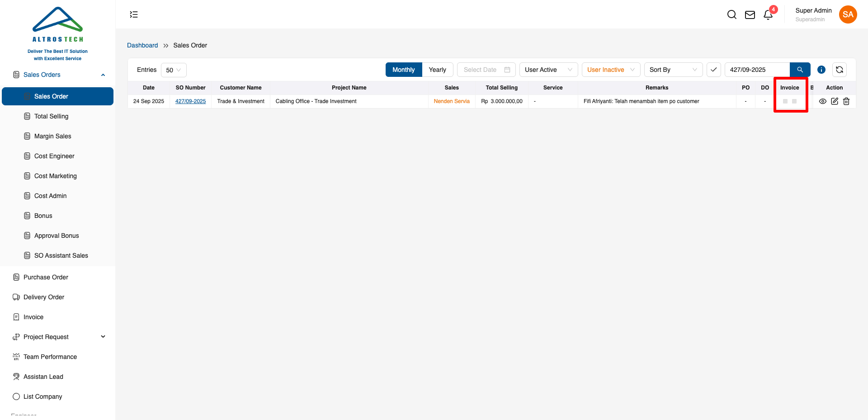Click the sidebar collapse menu icon
Viewport: 868px width, 420px height.
click(134, 14)
